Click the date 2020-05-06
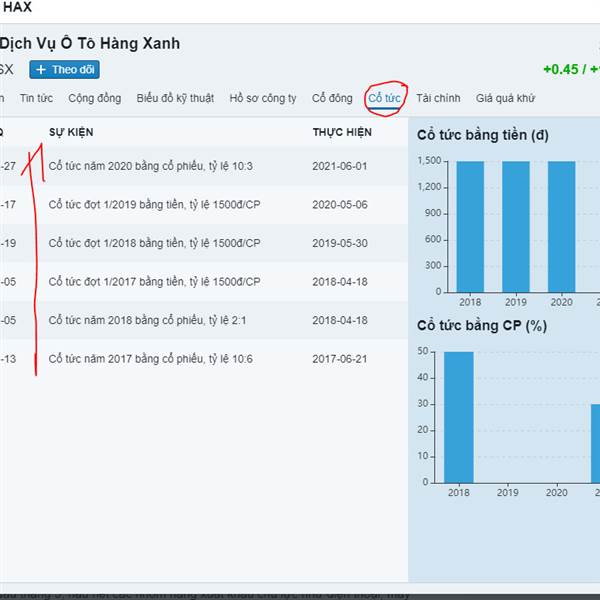The width and height of the screenshot is (600, 600). [340, 205]
